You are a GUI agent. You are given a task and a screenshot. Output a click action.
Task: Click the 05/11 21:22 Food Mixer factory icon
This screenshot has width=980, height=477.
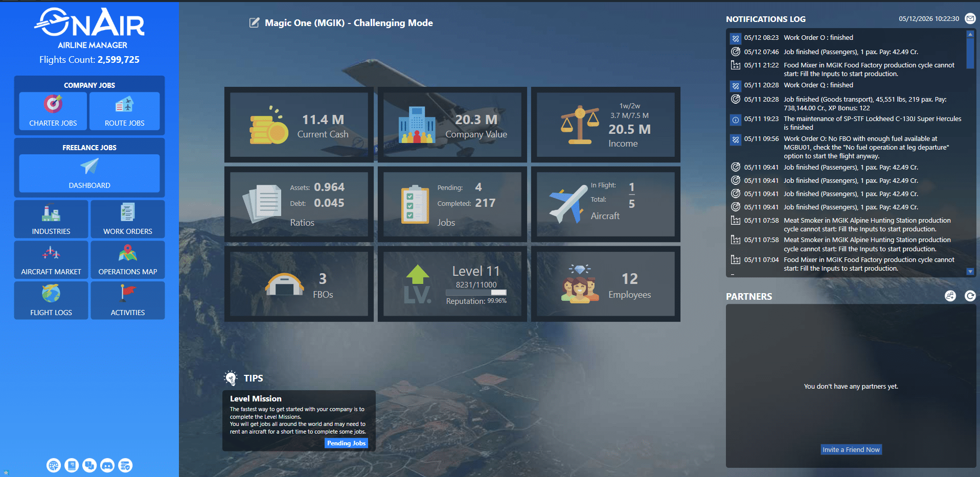click(x=736, y=65)
